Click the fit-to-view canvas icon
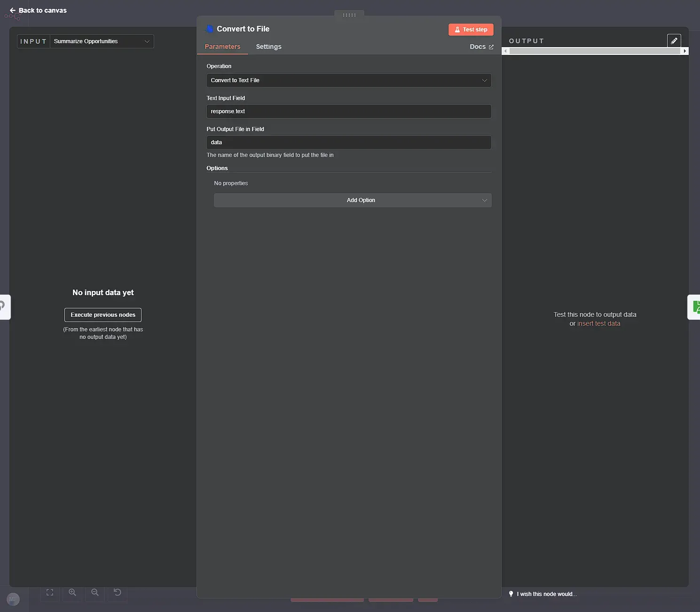 pyautogui.click(x=50, y=592)
